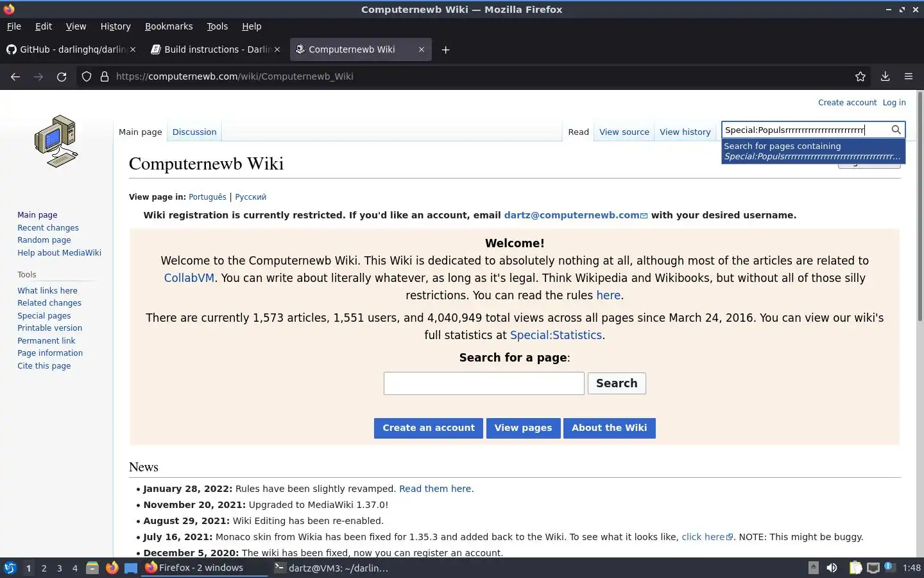Open Recent changes in sidebar

48,227
